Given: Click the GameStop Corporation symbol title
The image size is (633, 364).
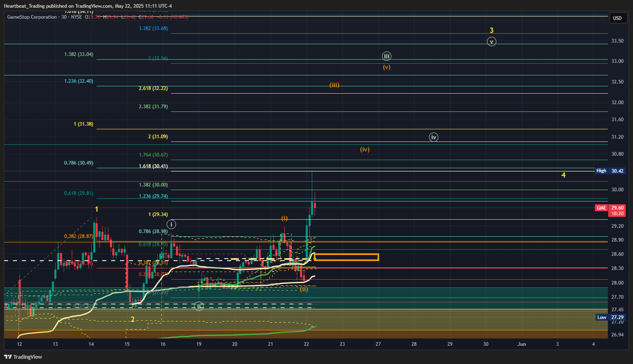Looking at the screenshot, I should point(32,17).
